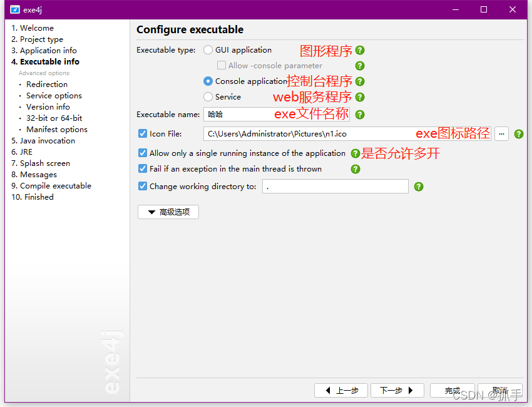Go to step 5. Java invocation
The height and width of the screenshot is (407, 532).
pos(43,141)
